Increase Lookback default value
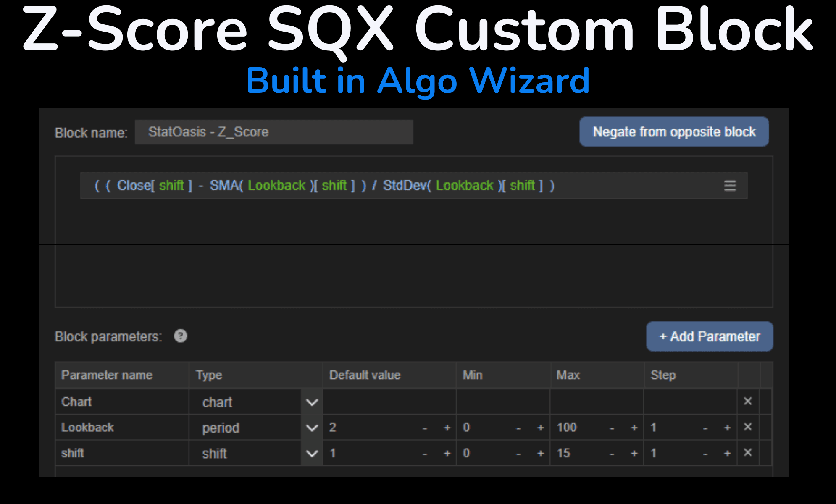 tap(447, 428)
